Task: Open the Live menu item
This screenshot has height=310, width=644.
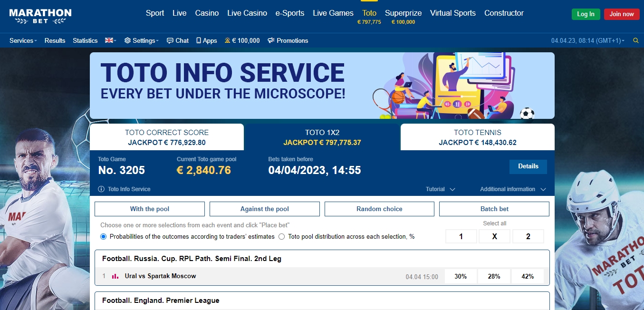Action: (x=180, y=13)
